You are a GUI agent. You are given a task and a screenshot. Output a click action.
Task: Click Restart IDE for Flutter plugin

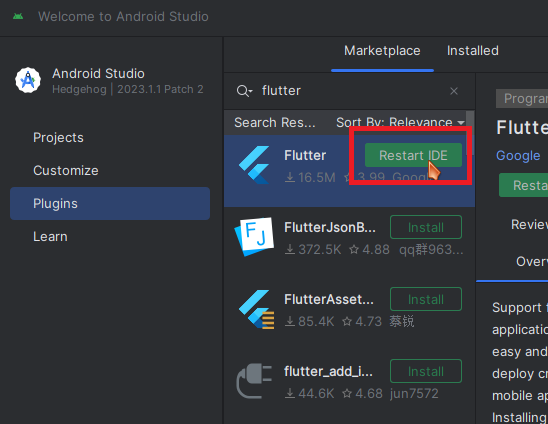point(413,155)
